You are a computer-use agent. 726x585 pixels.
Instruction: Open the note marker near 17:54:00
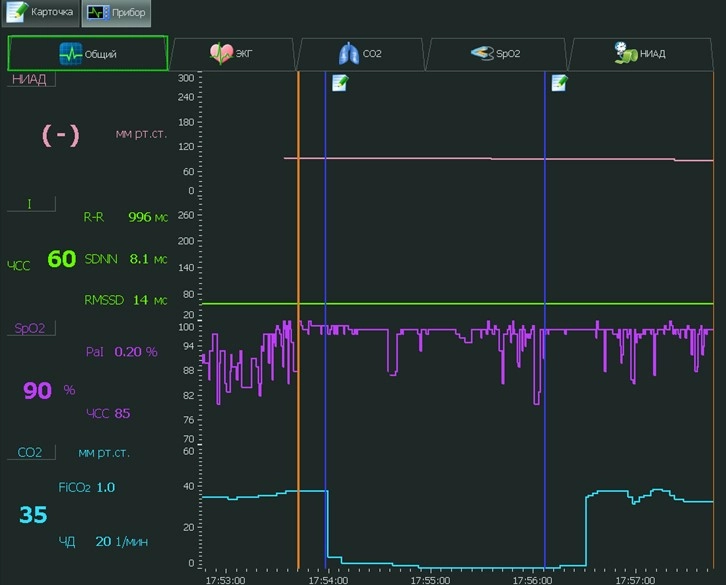coord(340,83)
